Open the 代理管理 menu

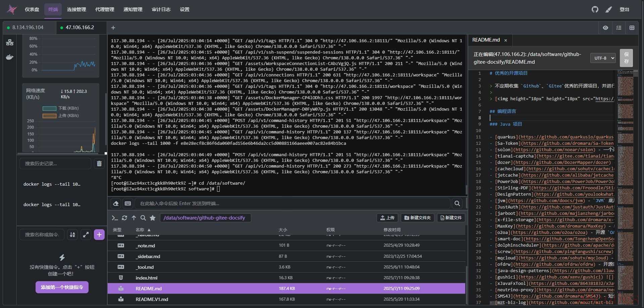[x=105, y=9]
